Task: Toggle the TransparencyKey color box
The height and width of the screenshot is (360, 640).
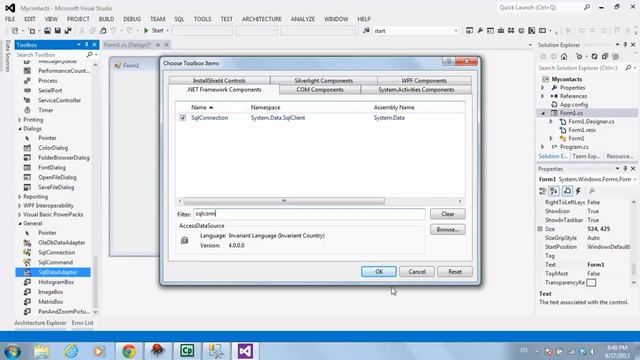Action: click(x=591, y=282)
